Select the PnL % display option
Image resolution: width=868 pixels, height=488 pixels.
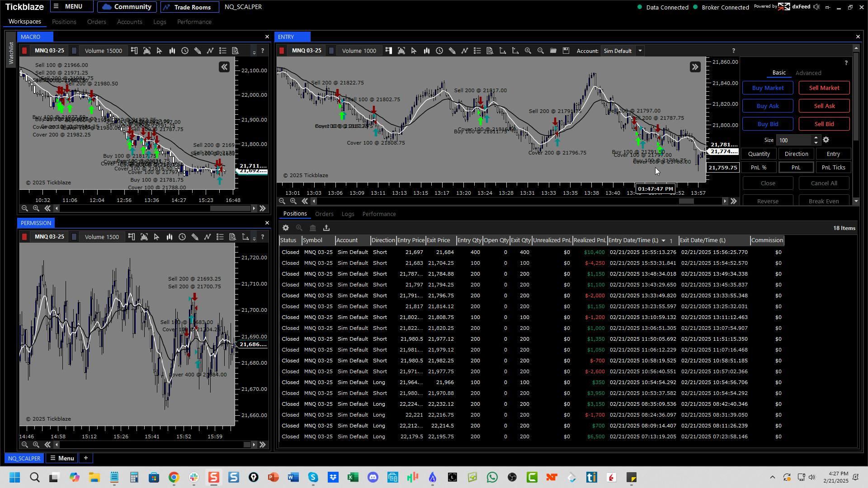759,168
